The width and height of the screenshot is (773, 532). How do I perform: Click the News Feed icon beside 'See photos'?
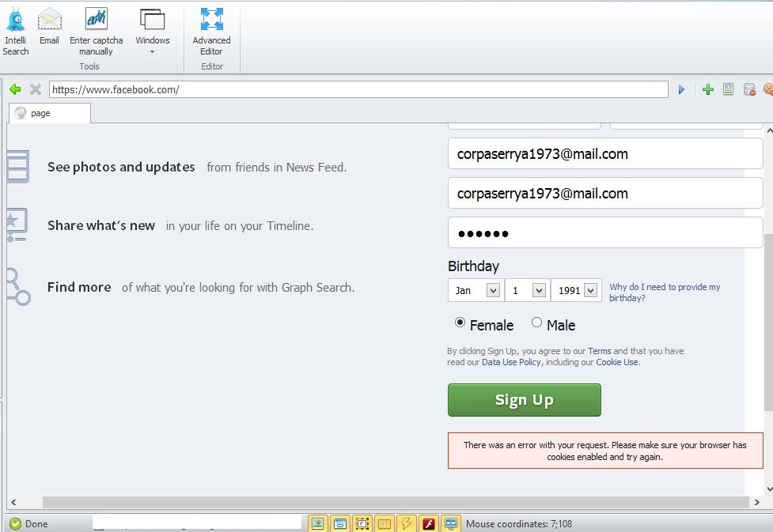18,167
